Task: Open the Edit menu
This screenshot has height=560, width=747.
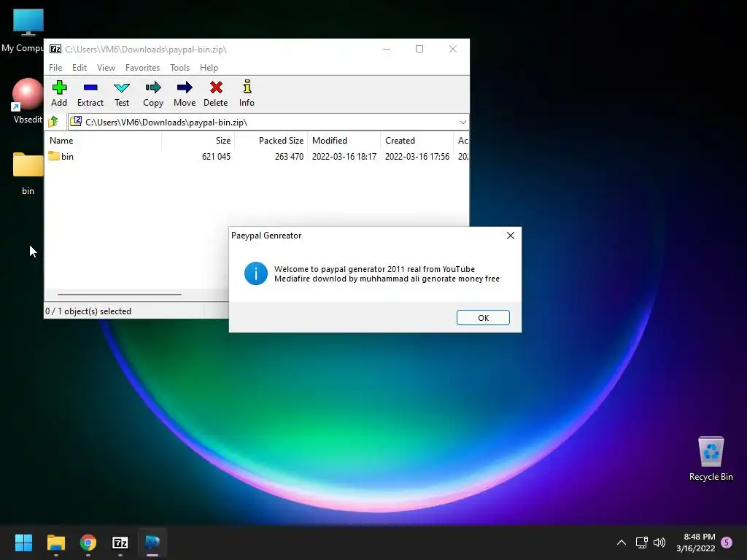Action: (x=79, y=68)
